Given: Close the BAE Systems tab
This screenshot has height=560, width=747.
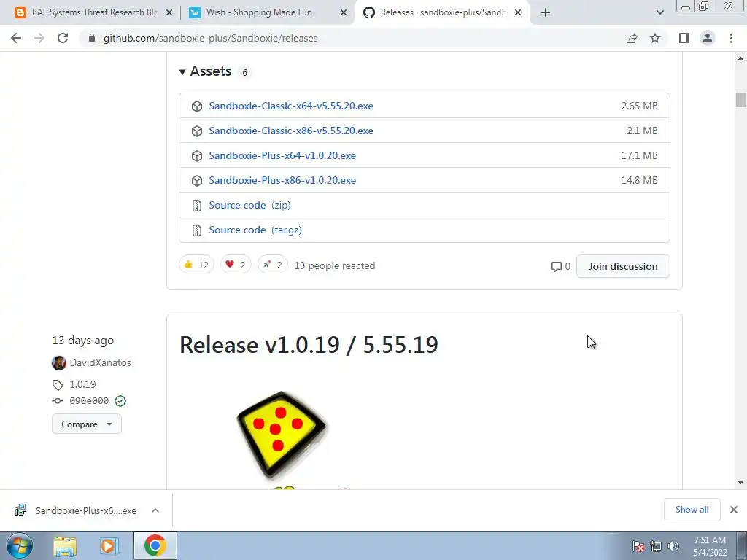Looking at the screenshot, I should pos(169,12).
